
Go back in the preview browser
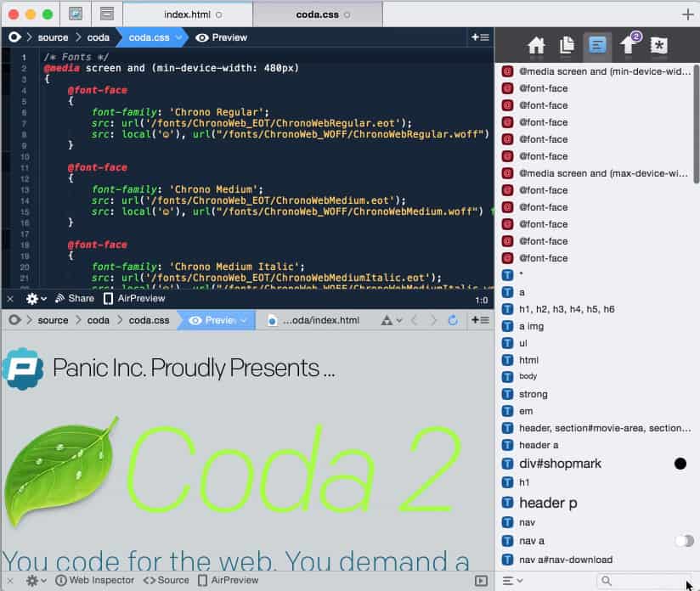pyautogui.click(x=415, y=320)
